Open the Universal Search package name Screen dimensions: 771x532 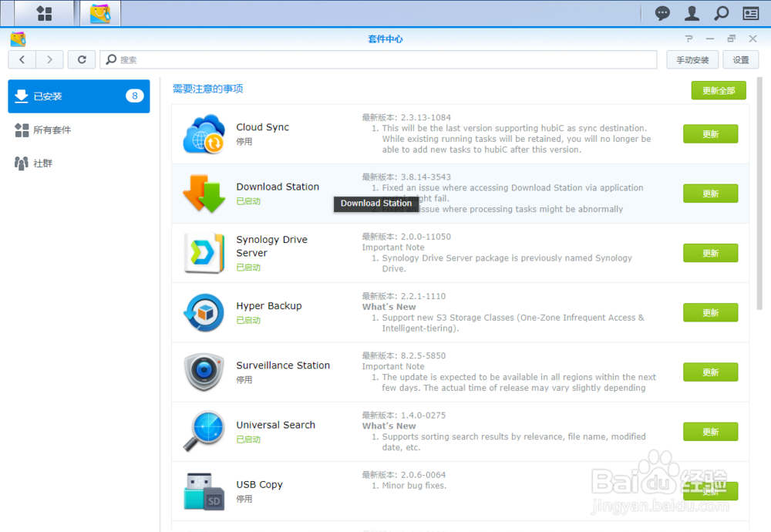276,425
